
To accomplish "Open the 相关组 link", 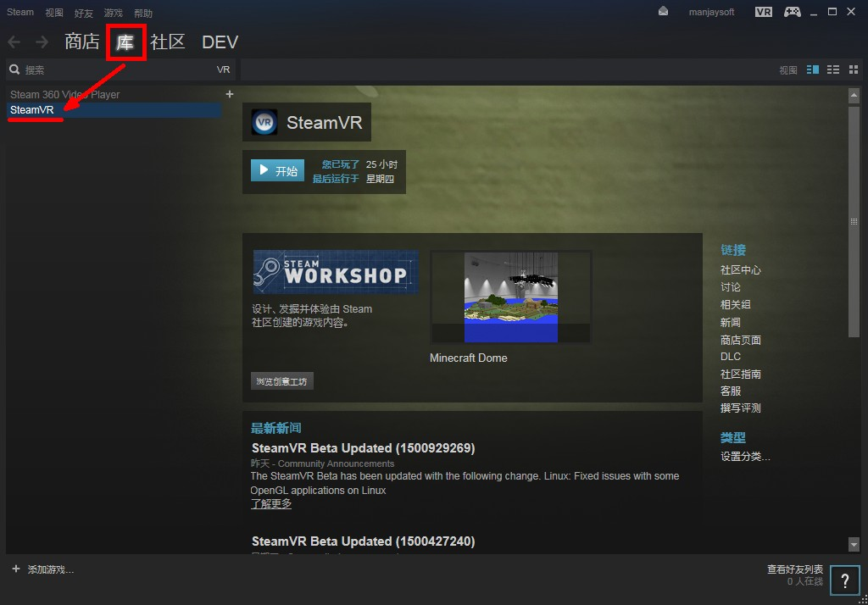I will [x=735, y=304].
